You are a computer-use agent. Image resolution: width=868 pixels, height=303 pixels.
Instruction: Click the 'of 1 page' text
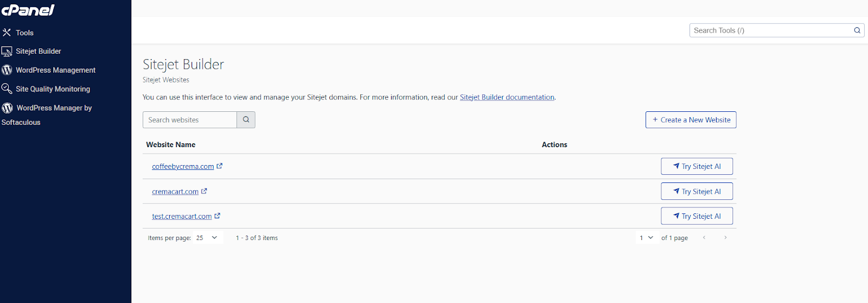[x=674, y=238]
